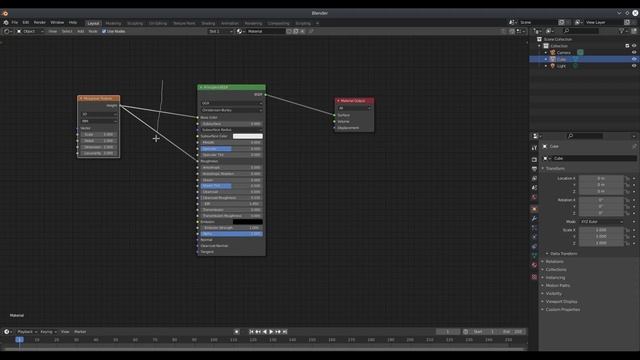Collapse the Material Output node
This screenshot has width=640, height=360.
[338, 101]
